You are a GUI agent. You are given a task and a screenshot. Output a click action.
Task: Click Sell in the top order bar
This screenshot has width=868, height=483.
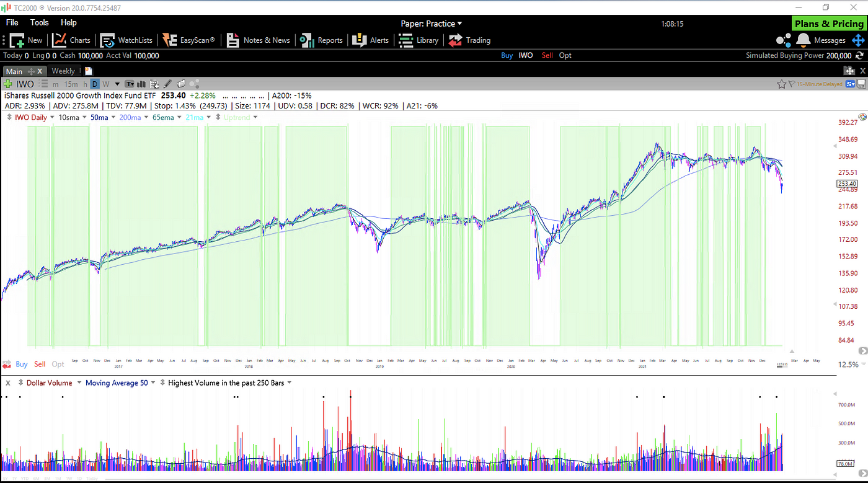[x=547, y=55]
